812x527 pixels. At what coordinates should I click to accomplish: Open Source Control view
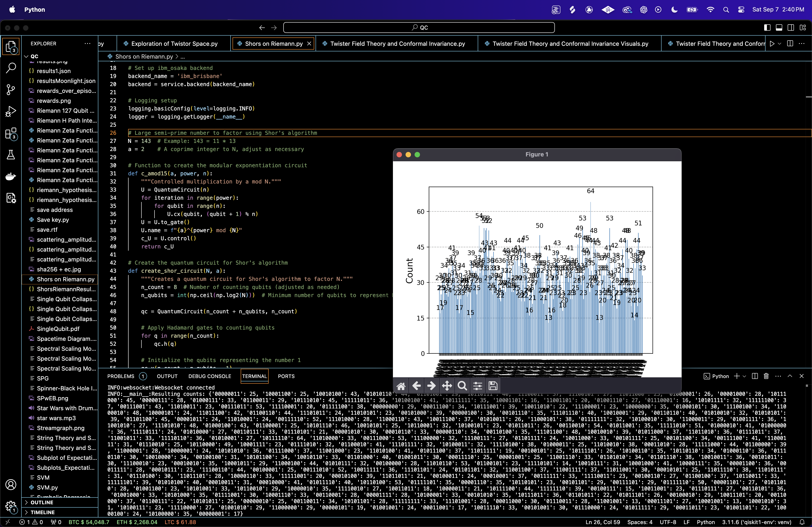point(11,90)
